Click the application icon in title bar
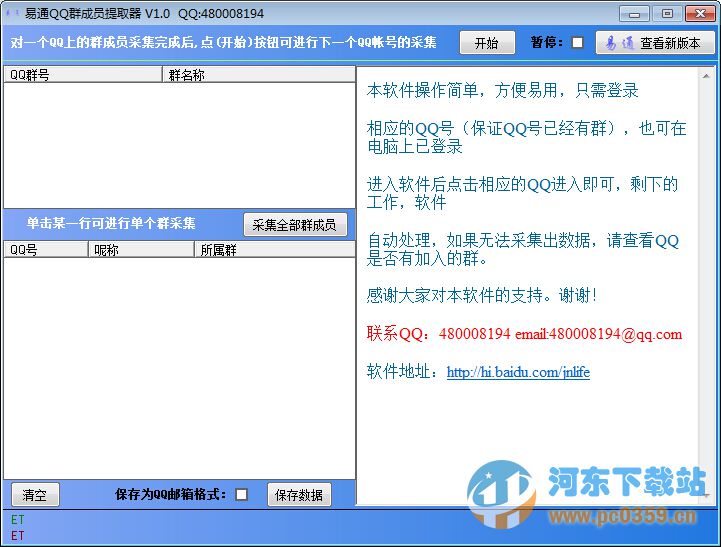This screenshot has width=721, height=547. click(12, 13)
